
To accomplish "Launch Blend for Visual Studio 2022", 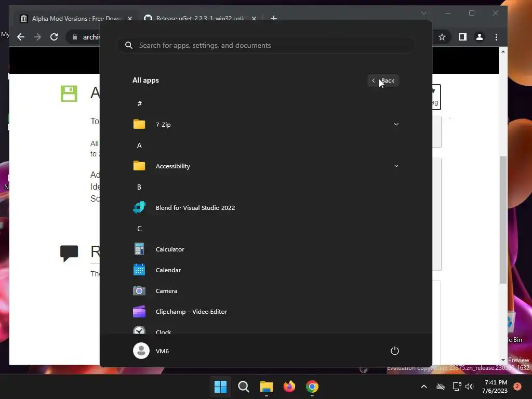I will pos(265,208).
